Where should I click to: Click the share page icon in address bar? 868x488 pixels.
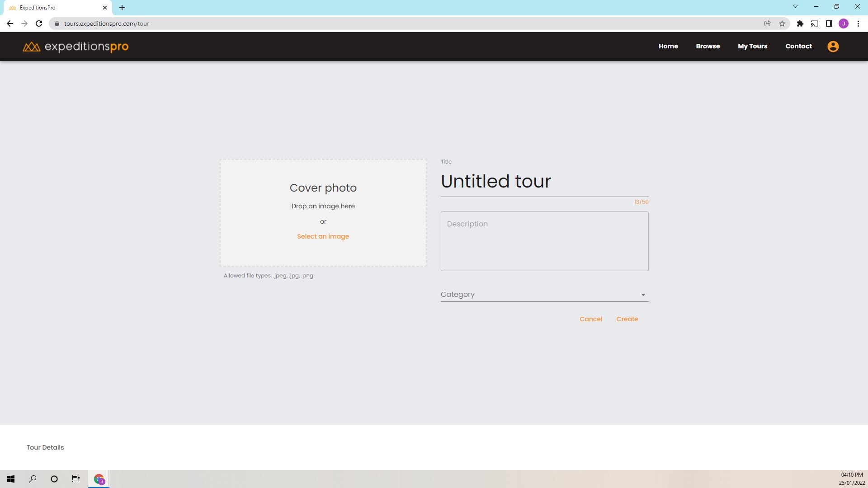pos(767,23)
